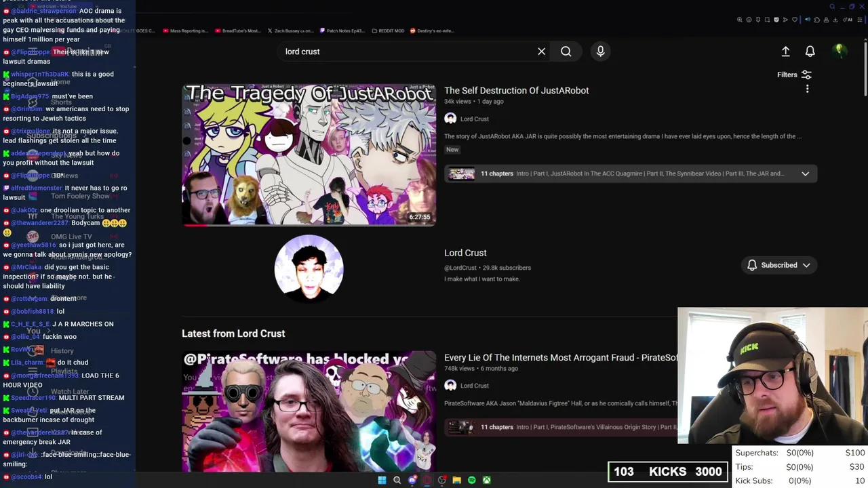Click '11 chapters' on the PirateSoftware video
Image resolution: width=868 pixels, height=488 pixels.
[x=497, y=427]
